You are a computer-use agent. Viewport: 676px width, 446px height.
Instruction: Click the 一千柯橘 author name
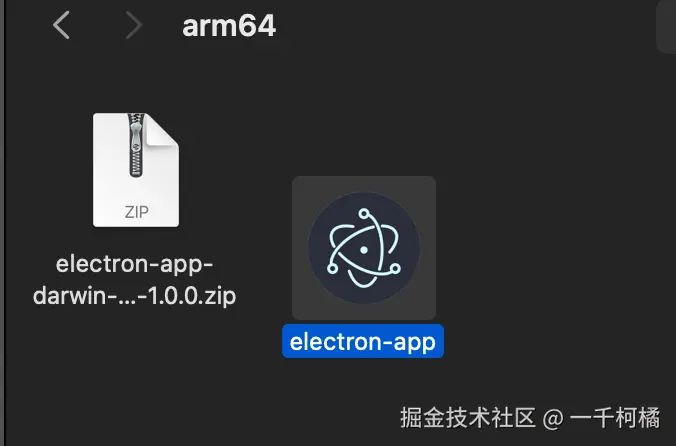(615, 418)
